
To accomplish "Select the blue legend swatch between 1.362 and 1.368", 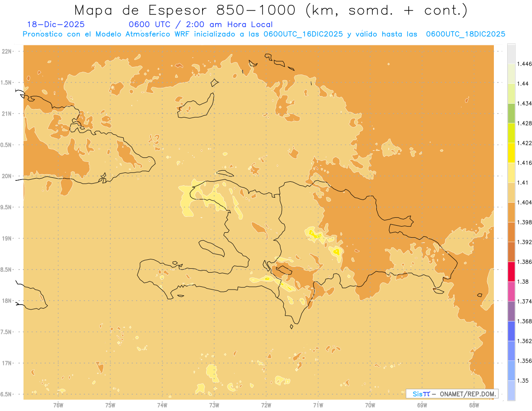I will click(x=511, y=331).
